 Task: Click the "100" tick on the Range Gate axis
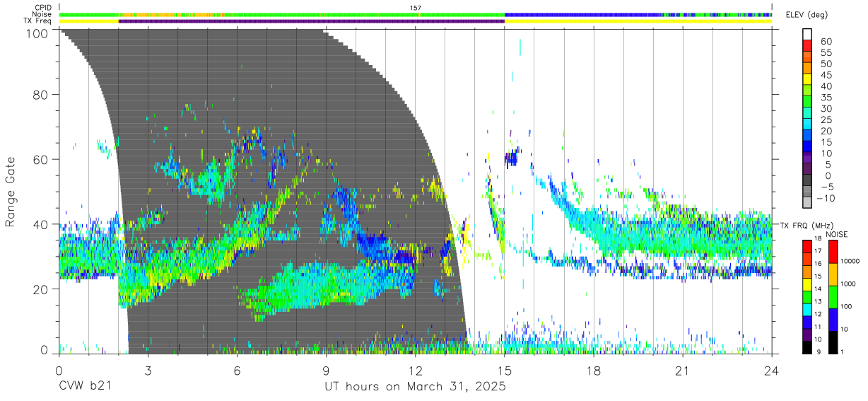click(37, 33)
